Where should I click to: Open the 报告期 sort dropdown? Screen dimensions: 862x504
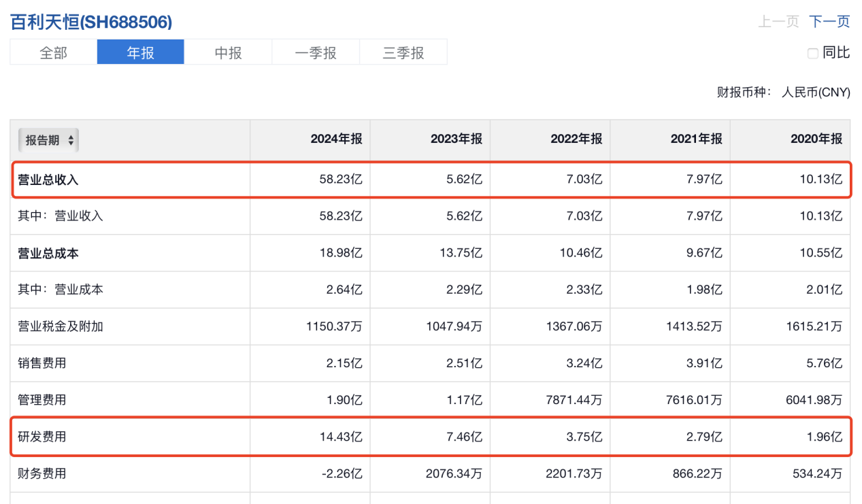[x=48, y=140]
